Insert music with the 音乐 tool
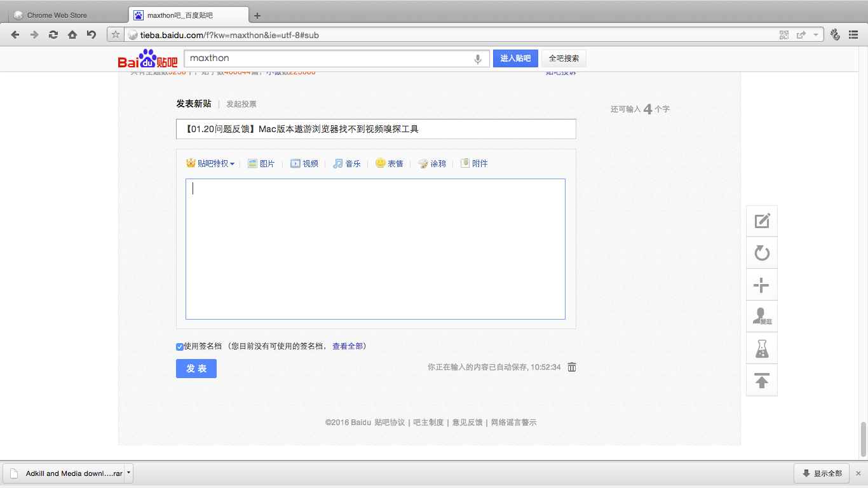The height and width of the screenshot is (488, 868). pyautogui.click(x=347, y=163)
